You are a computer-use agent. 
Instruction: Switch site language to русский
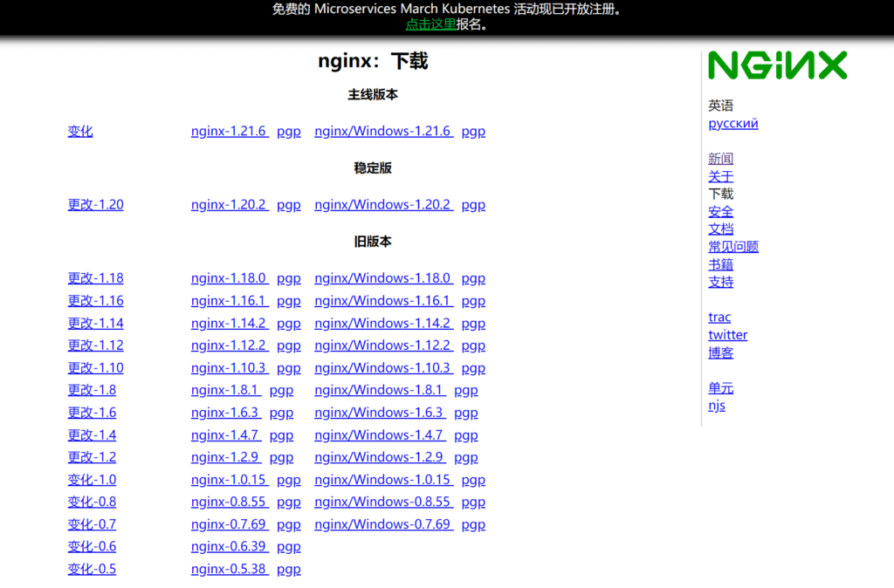point(732,123)
